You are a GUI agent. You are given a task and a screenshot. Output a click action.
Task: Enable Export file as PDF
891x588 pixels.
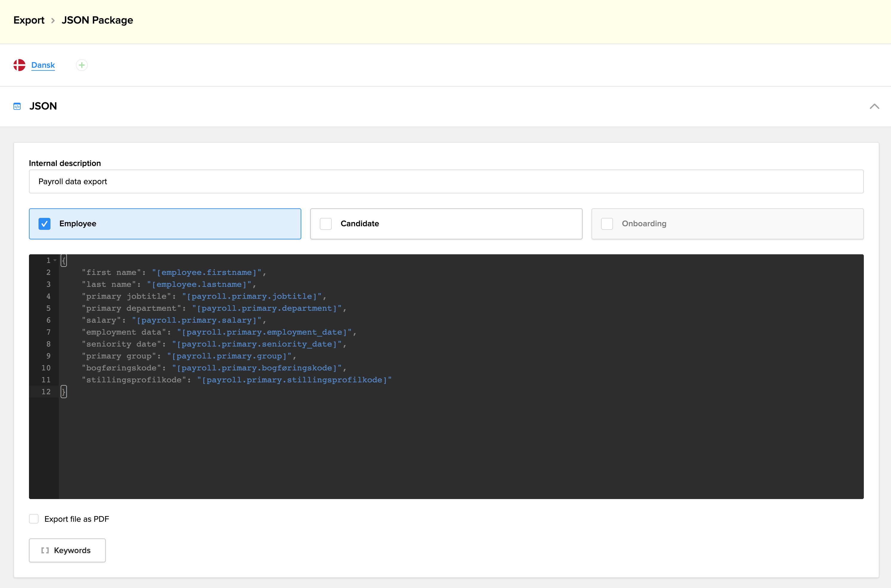point(34,519)
